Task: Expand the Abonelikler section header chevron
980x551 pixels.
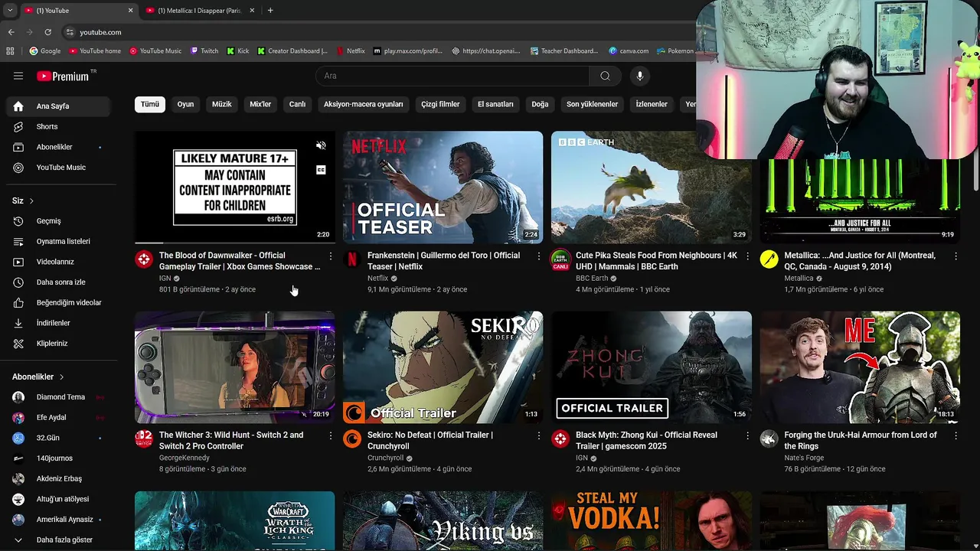Action: [x=61, y=377]
